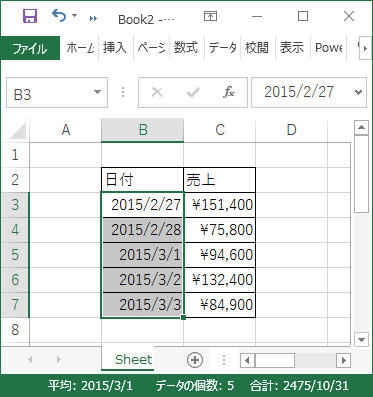Click status bar 合計: 2475/10/31
Viewport: 373px width, 397px height.
299,386
